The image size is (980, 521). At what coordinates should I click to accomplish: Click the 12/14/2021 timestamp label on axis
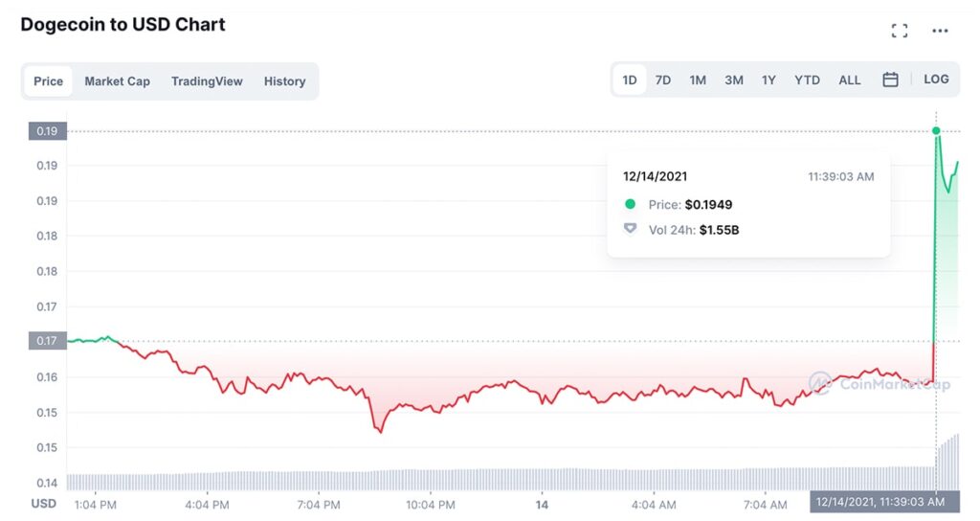[880, 502]
